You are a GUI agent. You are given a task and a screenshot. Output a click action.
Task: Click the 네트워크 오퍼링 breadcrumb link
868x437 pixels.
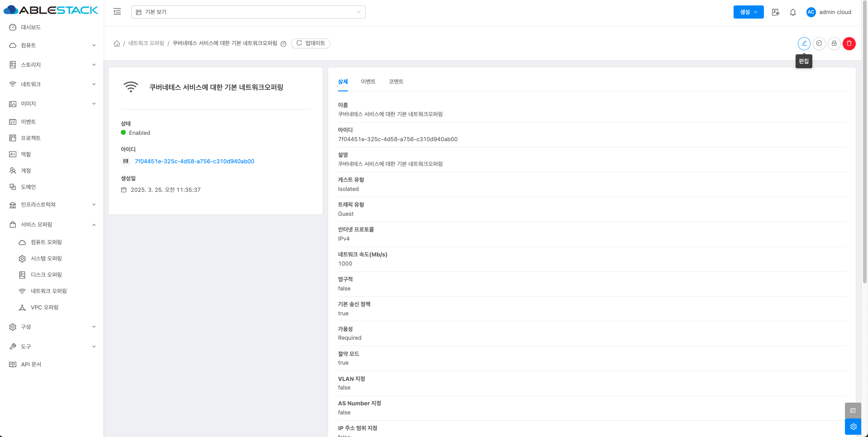tap(146, 43)
